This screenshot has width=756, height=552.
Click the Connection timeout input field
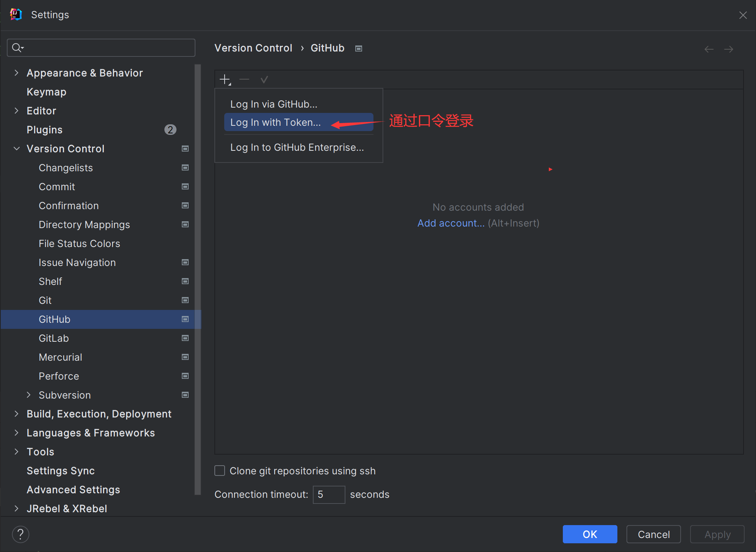point(329,494)
